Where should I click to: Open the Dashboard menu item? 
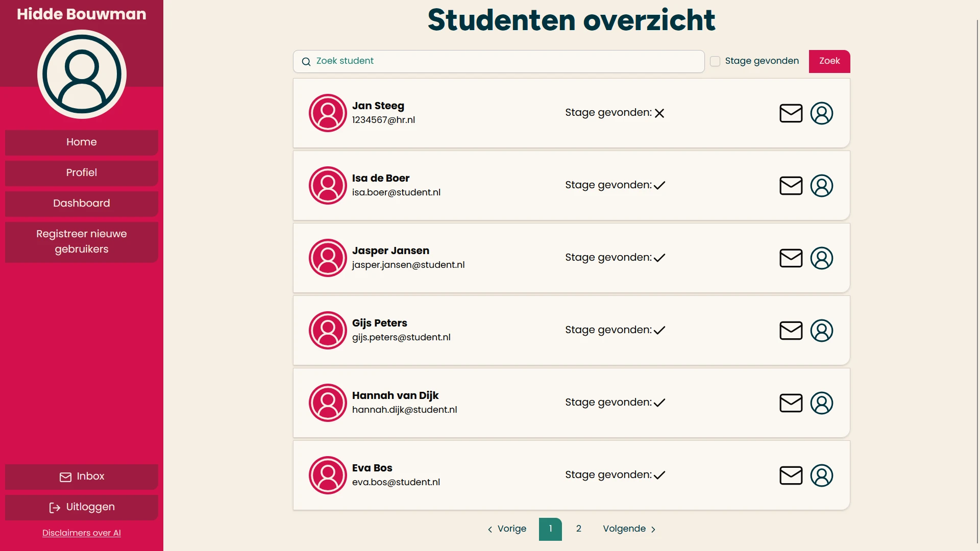[81, 204]
